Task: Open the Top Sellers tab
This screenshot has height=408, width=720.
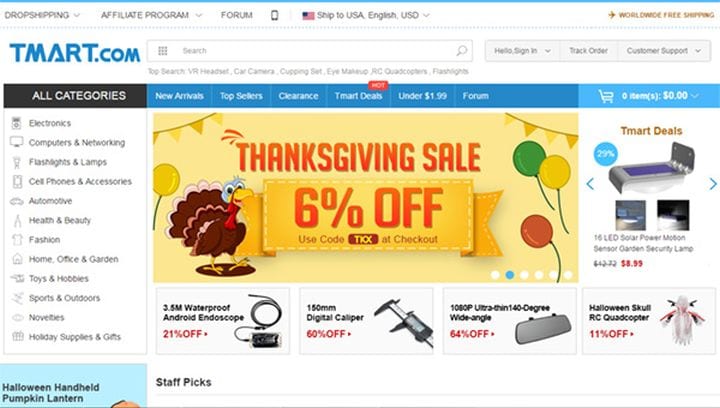Action: click(241, 96)
